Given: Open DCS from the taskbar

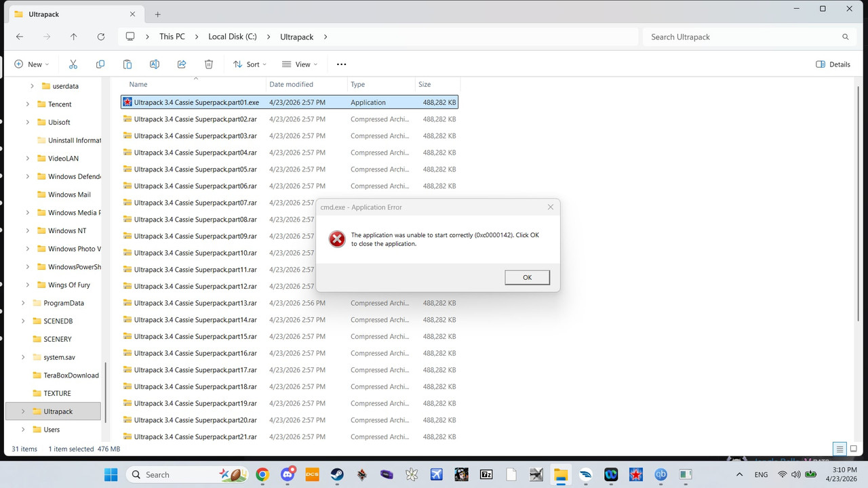Looking at the screenshot, I should tap(313, 474).
